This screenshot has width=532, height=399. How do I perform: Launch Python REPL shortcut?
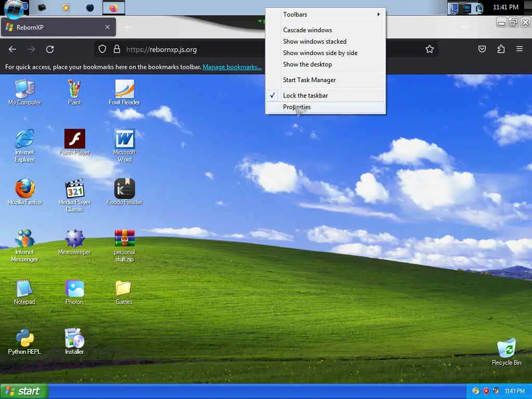[x=24, y=342]
